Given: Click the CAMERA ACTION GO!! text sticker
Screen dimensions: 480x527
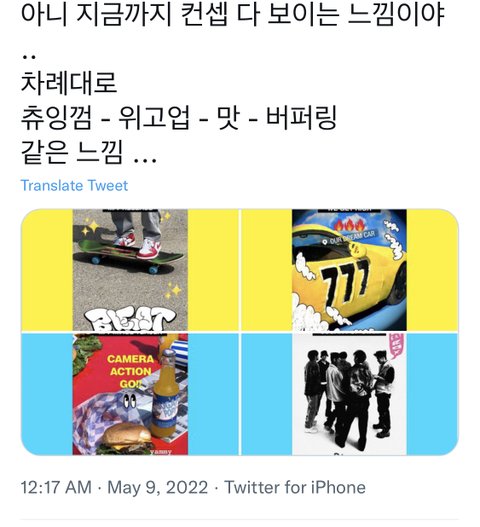Looking at the screenshot, I should pos(130,371).
